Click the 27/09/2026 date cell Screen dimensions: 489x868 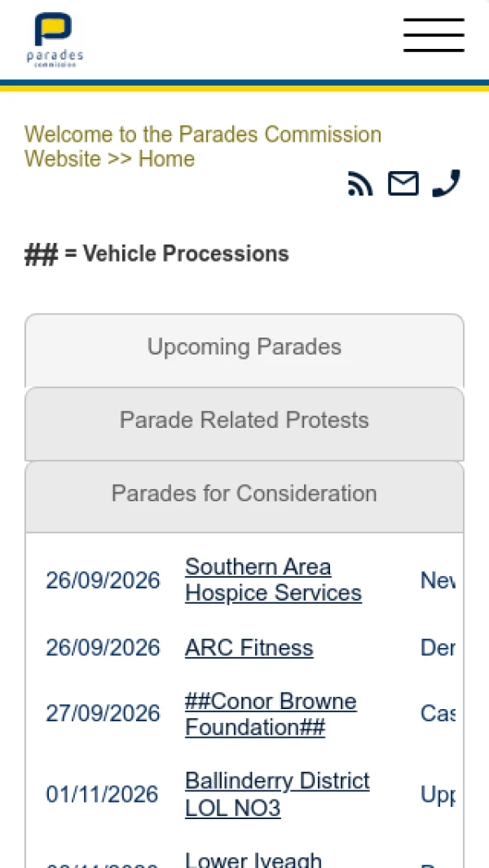point(103,714)
